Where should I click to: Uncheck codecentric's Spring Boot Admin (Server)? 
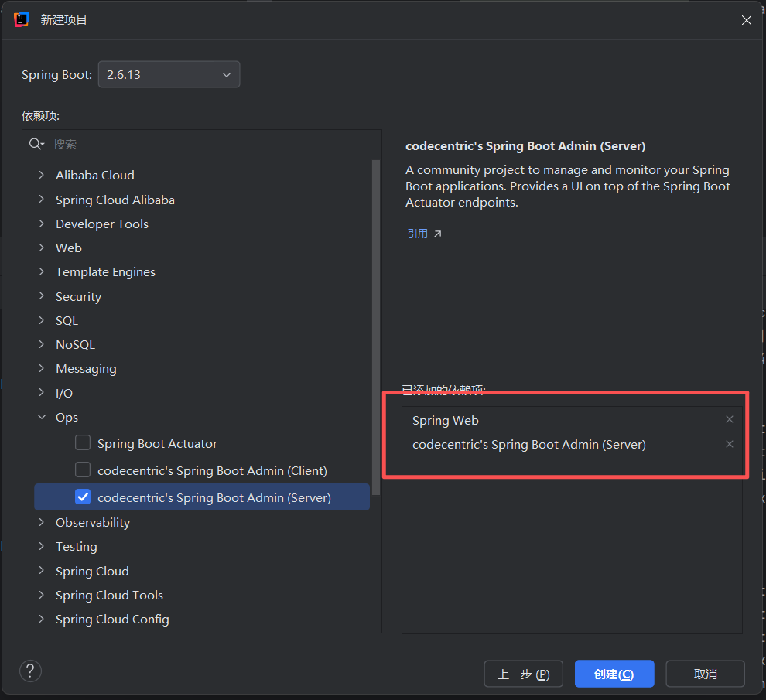(83, 497)
